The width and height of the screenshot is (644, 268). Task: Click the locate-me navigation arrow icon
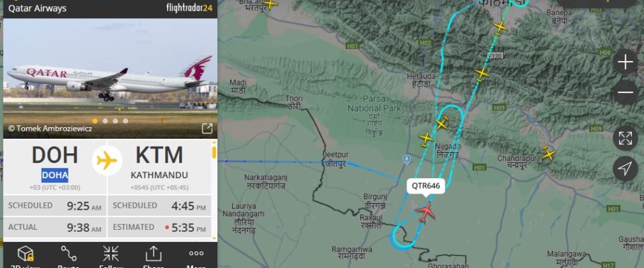click(625, 169)
